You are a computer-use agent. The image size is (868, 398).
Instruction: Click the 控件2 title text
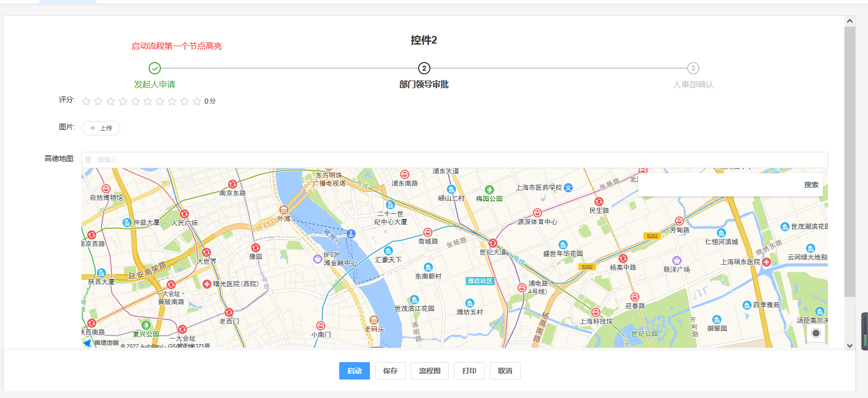[424, 40]
